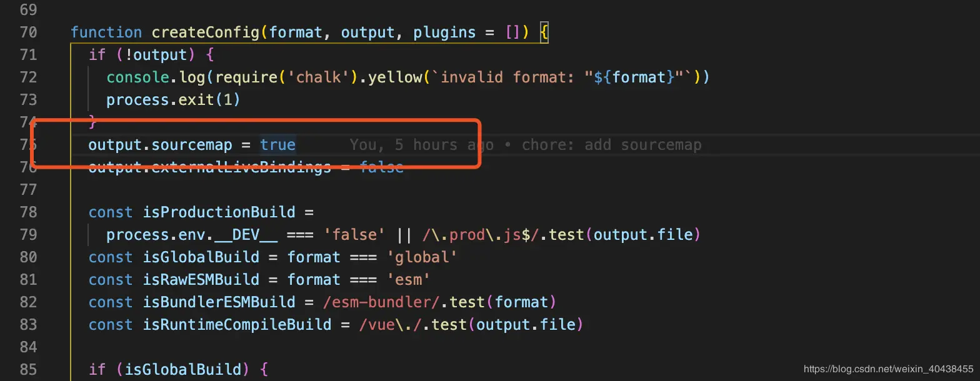Click 'isProductionBuild' variable declaration
The width and height of the screenshot is (980, 381).
[x=219, y=212]
